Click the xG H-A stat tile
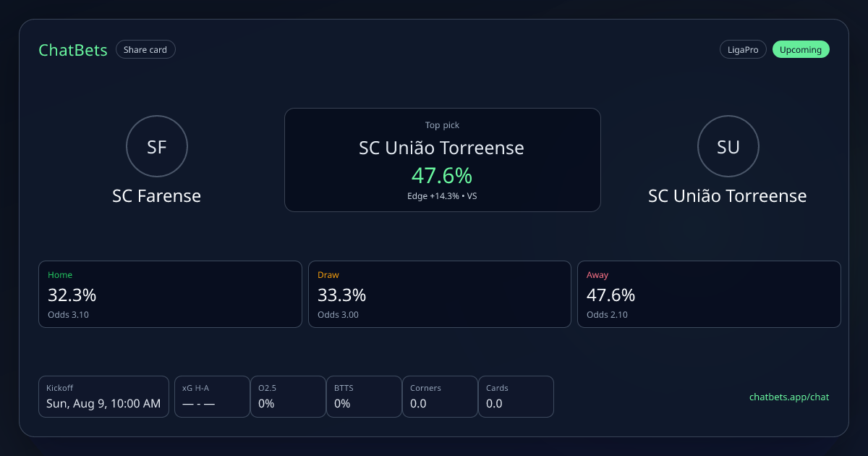The width and height of the screenshot is (868, 456). 212,397
